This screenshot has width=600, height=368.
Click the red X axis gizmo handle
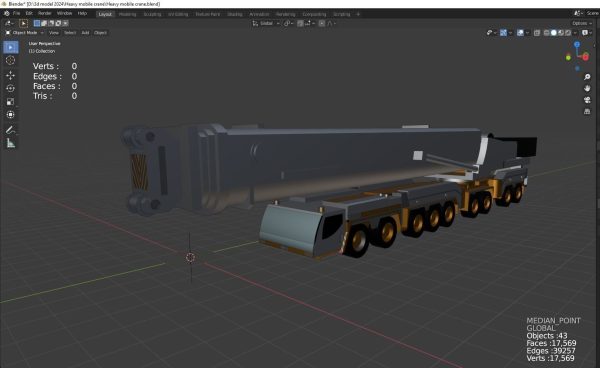585,57
